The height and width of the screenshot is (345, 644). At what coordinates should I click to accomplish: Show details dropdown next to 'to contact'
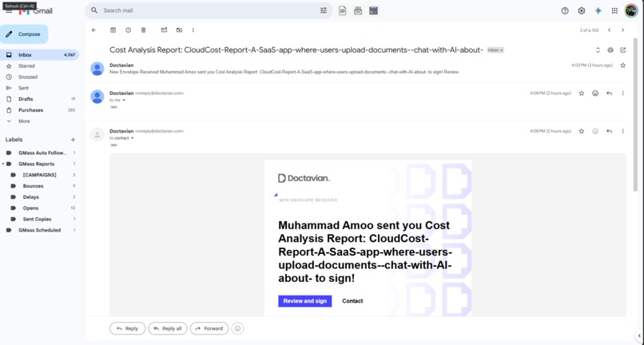coord(133,138)
